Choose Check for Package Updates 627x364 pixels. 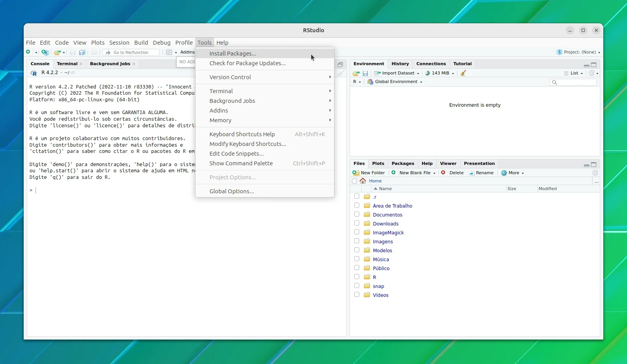pyautogui.click(x=265, y=63)
